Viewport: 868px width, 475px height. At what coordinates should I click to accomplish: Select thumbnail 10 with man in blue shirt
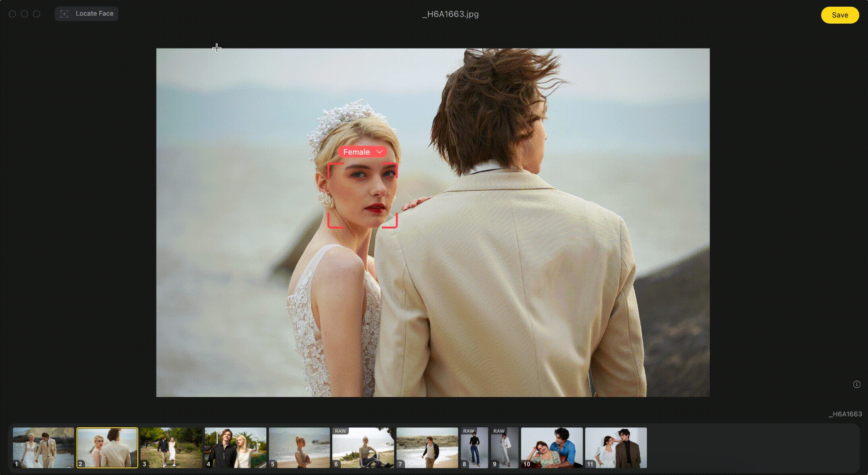[x=552, y=447]
